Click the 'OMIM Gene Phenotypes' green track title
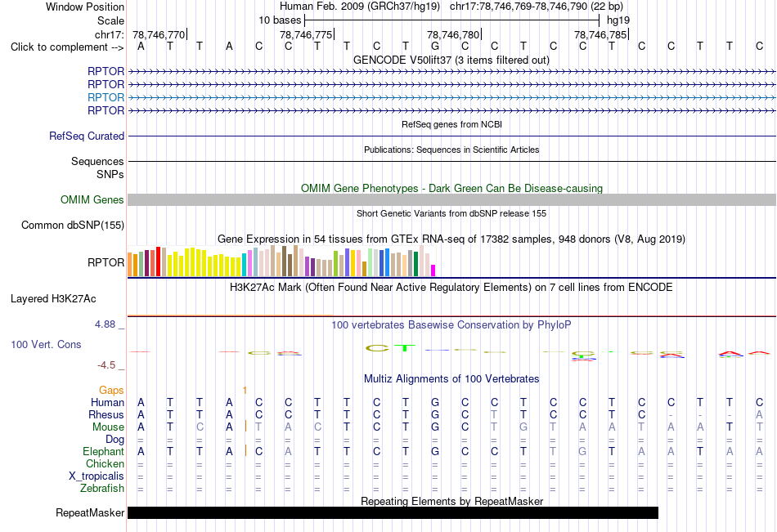 click(x=451, y=188)
